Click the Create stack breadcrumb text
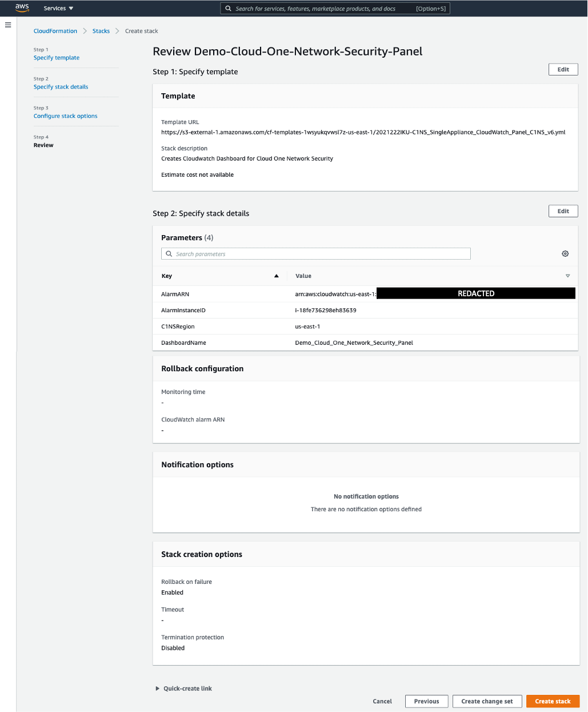Viewport: 588px width, 712px height. point(142,31)
